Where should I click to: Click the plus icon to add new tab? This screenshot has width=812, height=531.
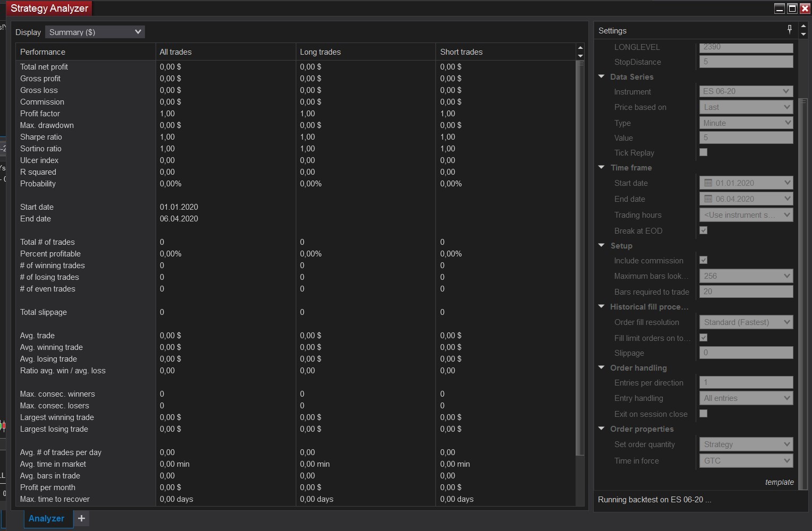click(x=81, y=518)
